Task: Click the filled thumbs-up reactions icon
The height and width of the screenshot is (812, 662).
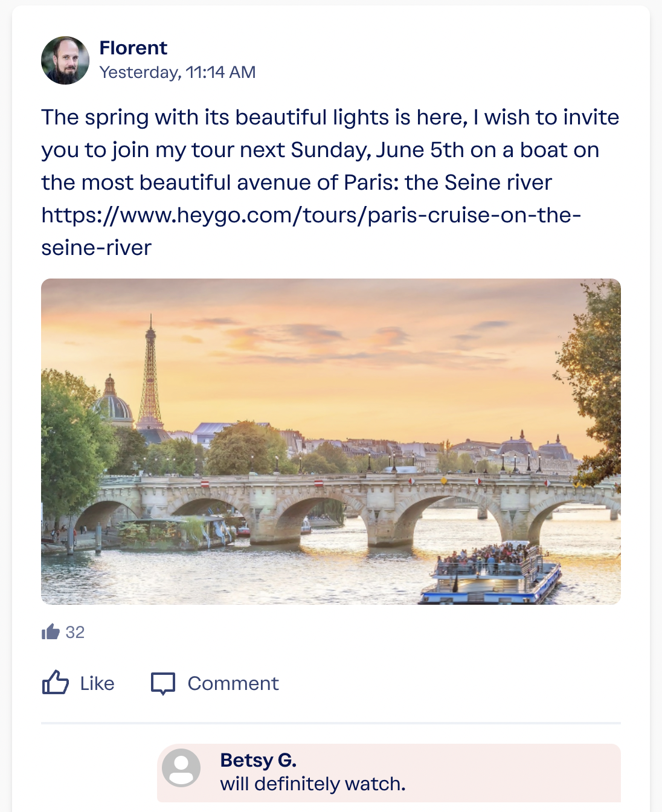Action: point(51,632)
